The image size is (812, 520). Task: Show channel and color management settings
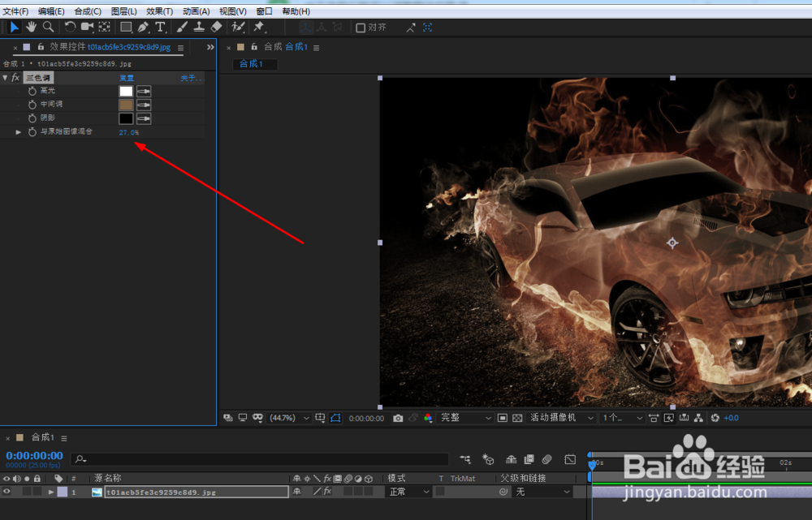(x=428, y=418)
